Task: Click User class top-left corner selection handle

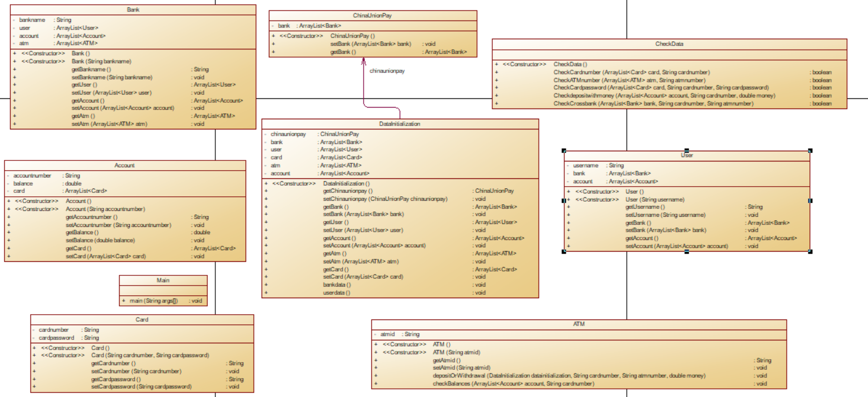Action: [x=564, y=151]
